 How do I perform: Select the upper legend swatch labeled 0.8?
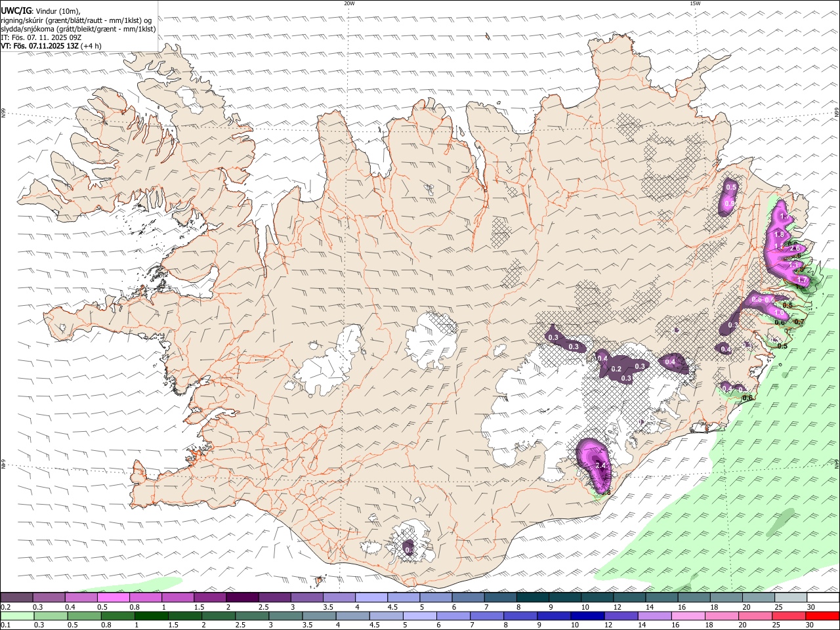point(145,597)
